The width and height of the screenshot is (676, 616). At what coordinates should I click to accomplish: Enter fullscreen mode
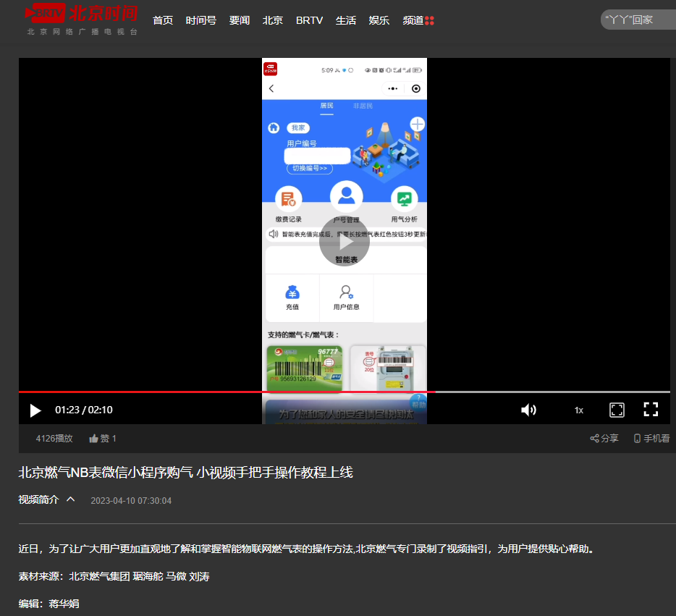(x=651, y=410)
